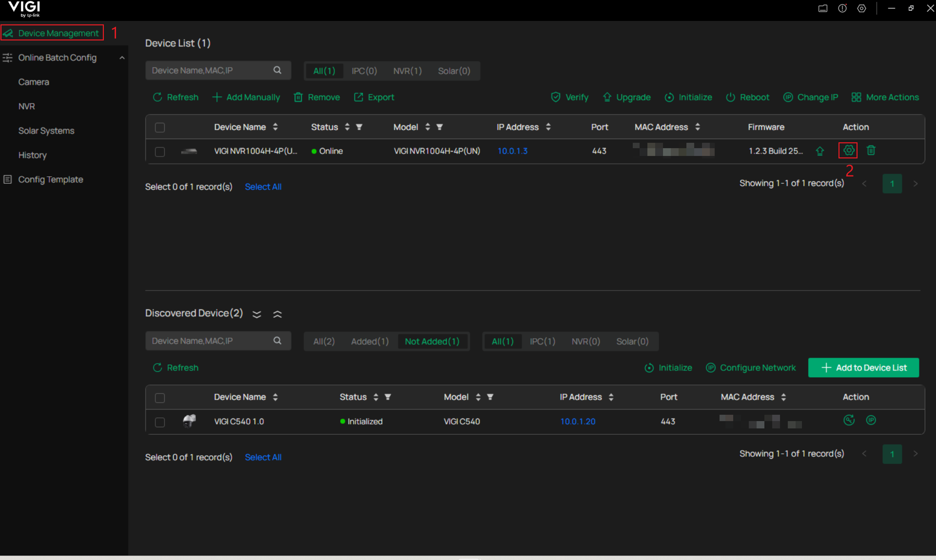Export the device list
This screenshot has width=936, height=560.
tap(374, 97)
